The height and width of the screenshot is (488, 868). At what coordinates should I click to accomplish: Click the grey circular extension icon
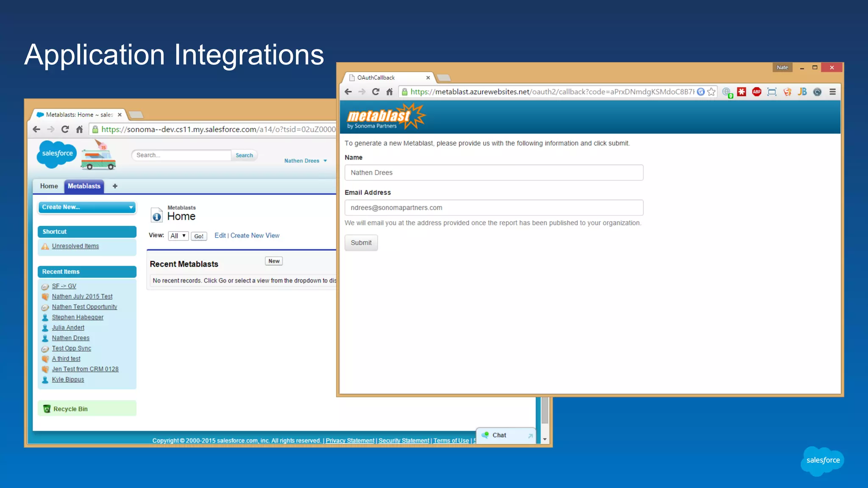(817, 92)
